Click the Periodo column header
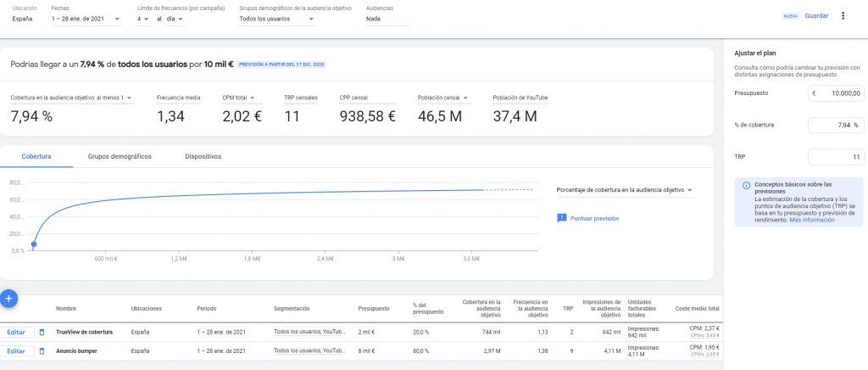Screen dimensions: 868x370 tap(207, 309)
